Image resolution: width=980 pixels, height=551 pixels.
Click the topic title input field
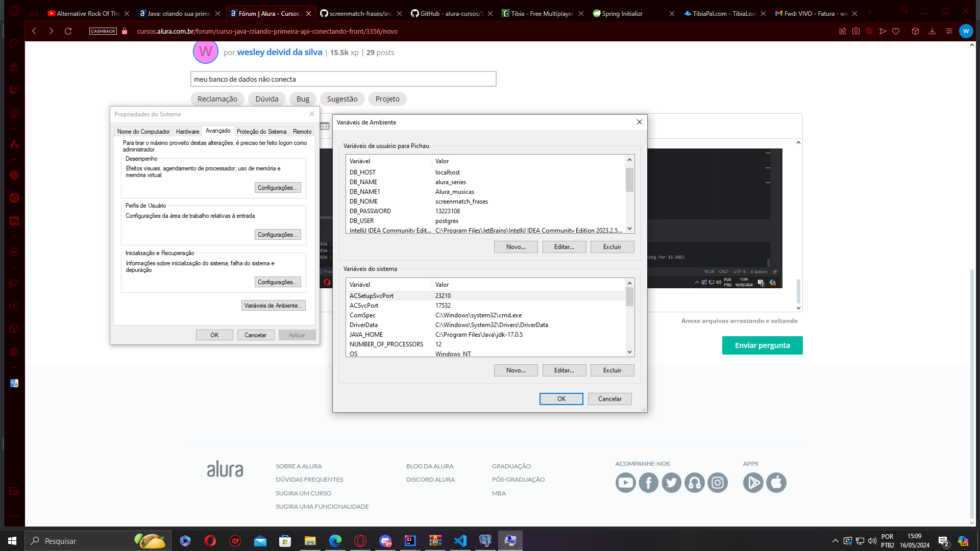click(x=343, y=79)
